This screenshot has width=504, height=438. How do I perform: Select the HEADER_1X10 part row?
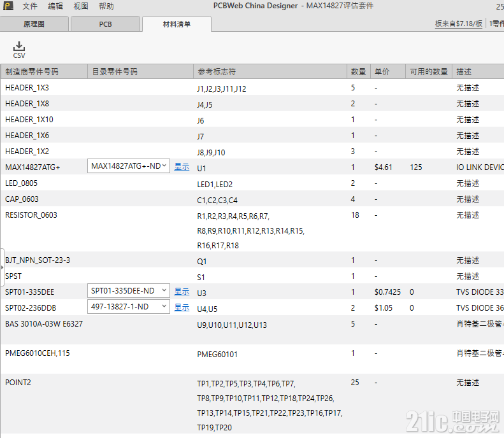click(x=252, y=120)
